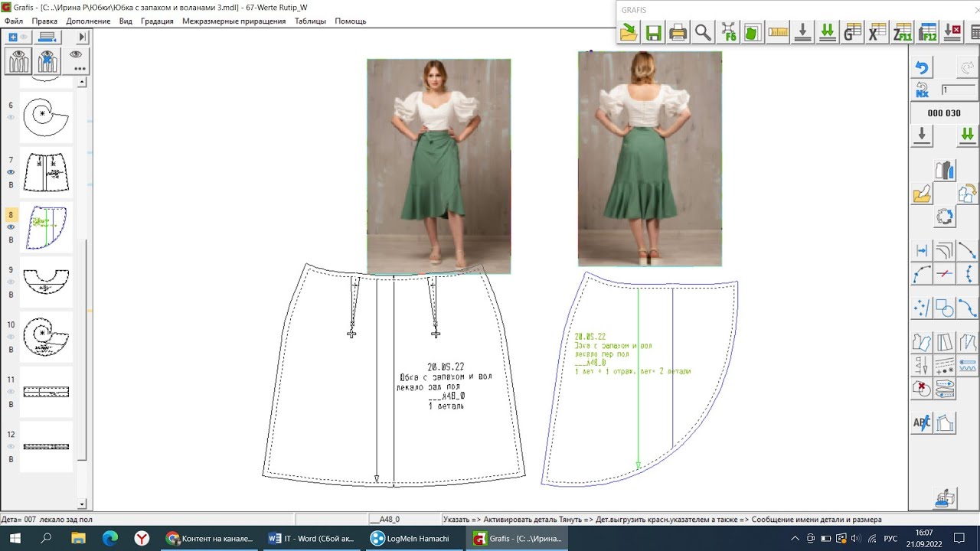The height and width of the screenshot is (551, 980).
Task: Click the red X circle tool icon
Action: coord(922,388)
